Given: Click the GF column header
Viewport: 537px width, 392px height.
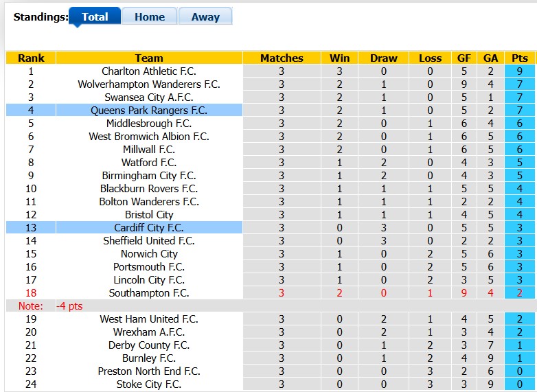Looking at the screenshot, I should click(x=464, y=58).
